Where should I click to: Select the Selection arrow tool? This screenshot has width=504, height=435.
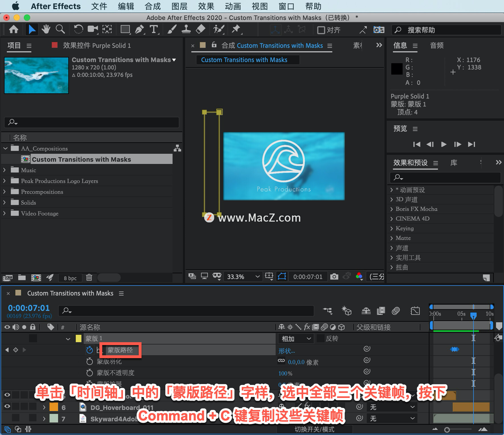tap(32, 29)
